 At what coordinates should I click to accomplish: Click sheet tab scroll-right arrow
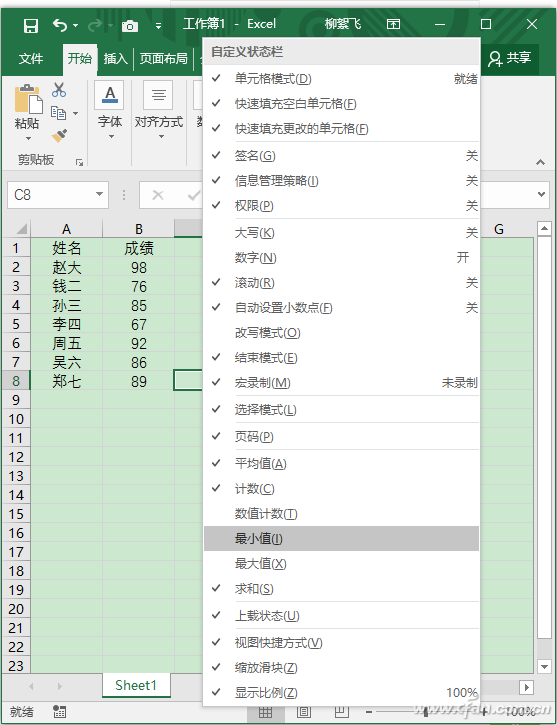(x=60, y=687)
